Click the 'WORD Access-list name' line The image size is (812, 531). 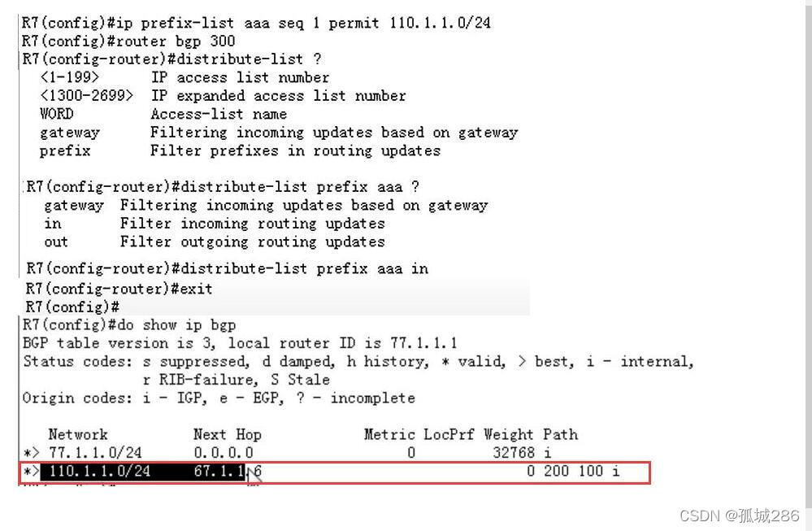(163, 114)
